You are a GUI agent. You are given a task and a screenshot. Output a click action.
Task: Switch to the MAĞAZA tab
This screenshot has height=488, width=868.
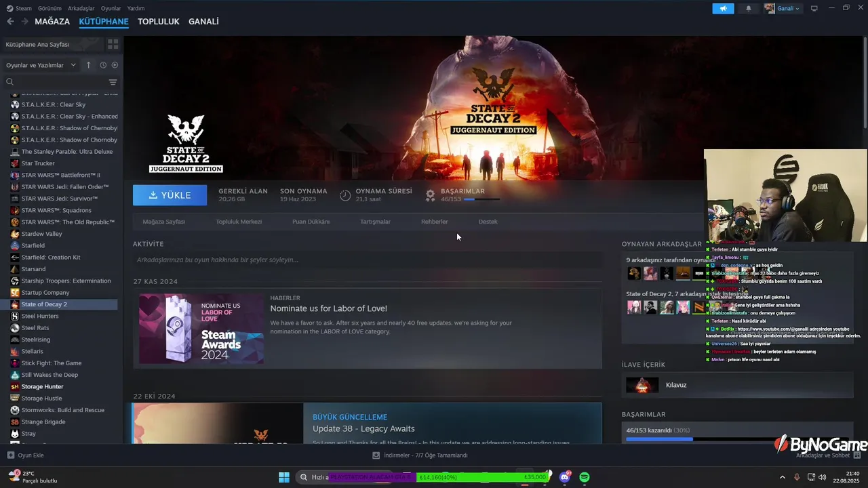click(52, 22)
